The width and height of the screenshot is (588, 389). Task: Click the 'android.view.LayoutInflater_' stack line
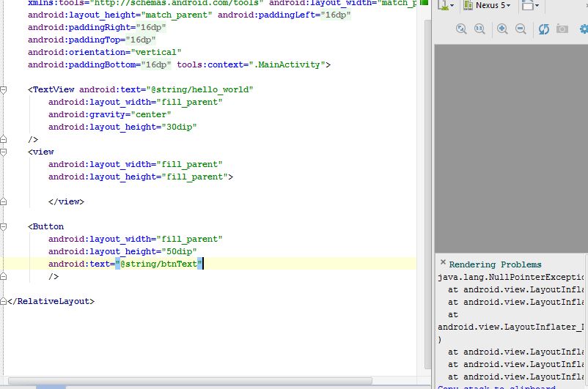(511, 327)
